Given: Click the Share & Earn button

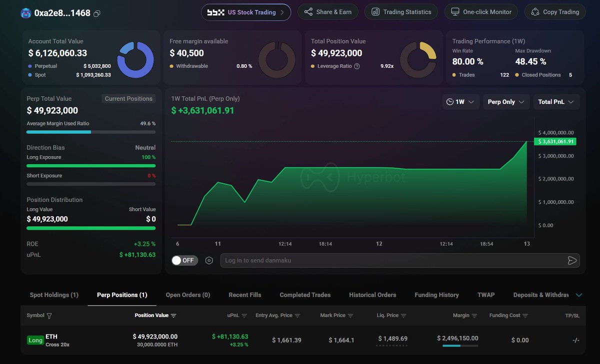Looking at the screenshot, I should tap(327, 12).
